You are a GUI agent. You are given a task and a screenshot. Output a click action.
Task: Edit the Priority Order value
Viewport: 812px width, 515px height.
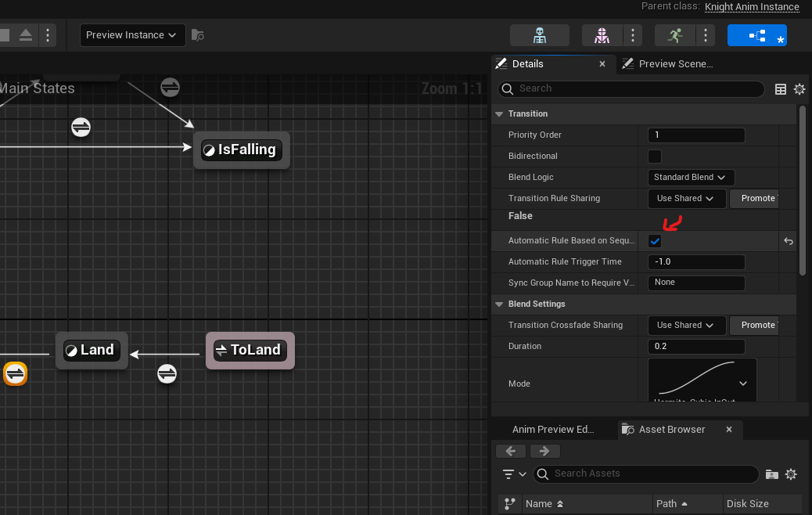pyautogui.click(x=696, y=135)
